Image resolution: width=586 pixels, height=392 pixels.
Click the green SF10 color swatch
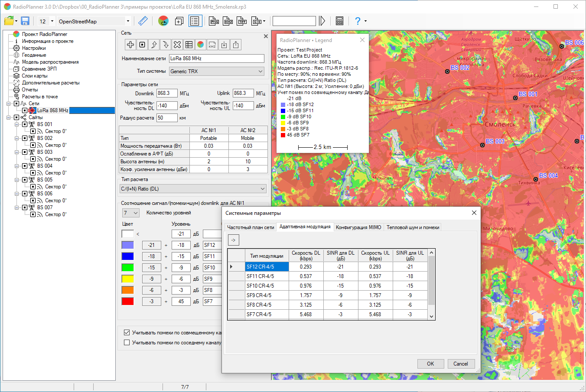[x=127, y=268]
